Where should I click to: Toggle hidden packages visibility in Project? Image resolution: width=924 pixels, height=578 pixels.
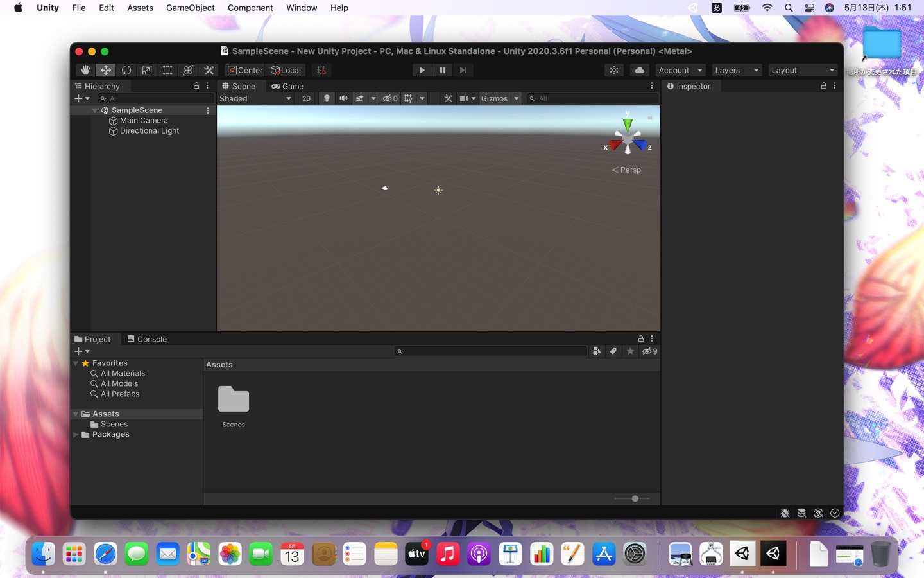pyautogui.click(x=649, y=351)
